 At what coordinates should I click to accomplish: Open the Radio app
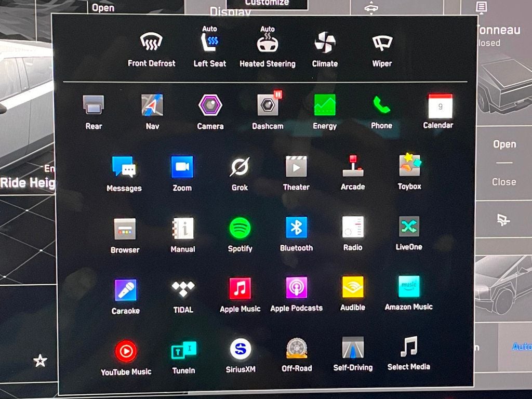353,234
